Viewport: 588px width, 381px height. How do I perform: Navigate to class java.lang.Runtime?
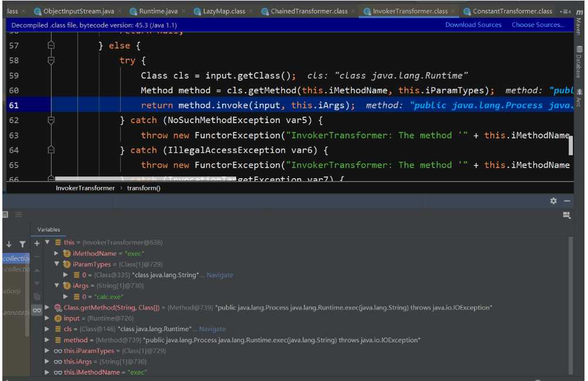point(212,329)
